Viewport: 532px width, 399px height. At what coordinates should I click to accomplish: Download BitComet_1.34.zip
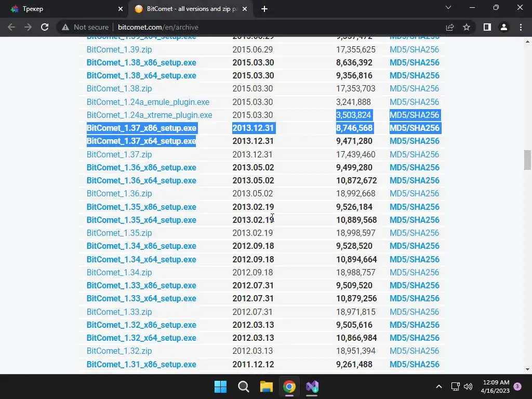point(119,272)
